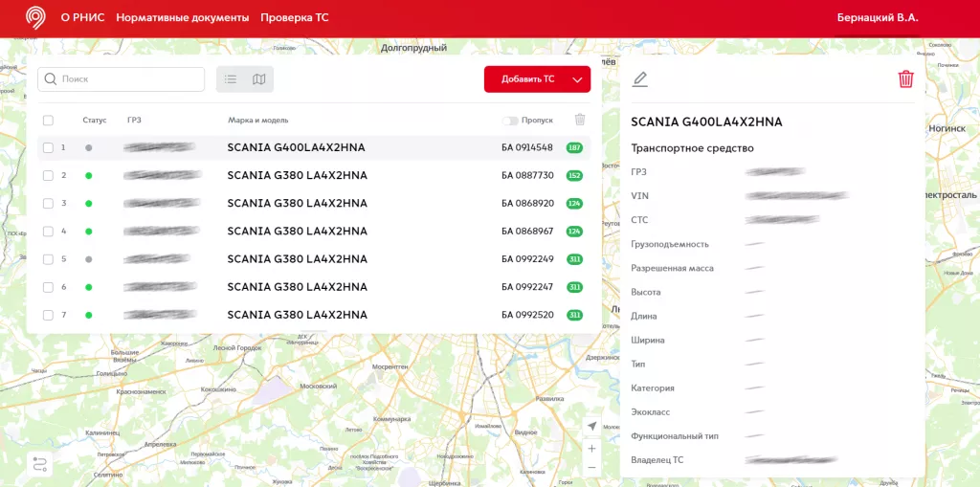Delete vehicle using red trash icon
The width and height of the screenshot is (980, 487).
[905, 79]
